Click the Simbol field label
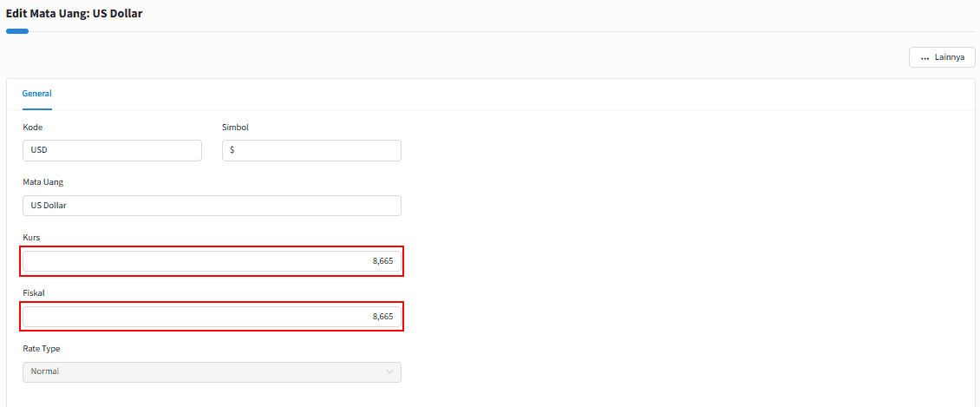 click(x=236, y=127)
